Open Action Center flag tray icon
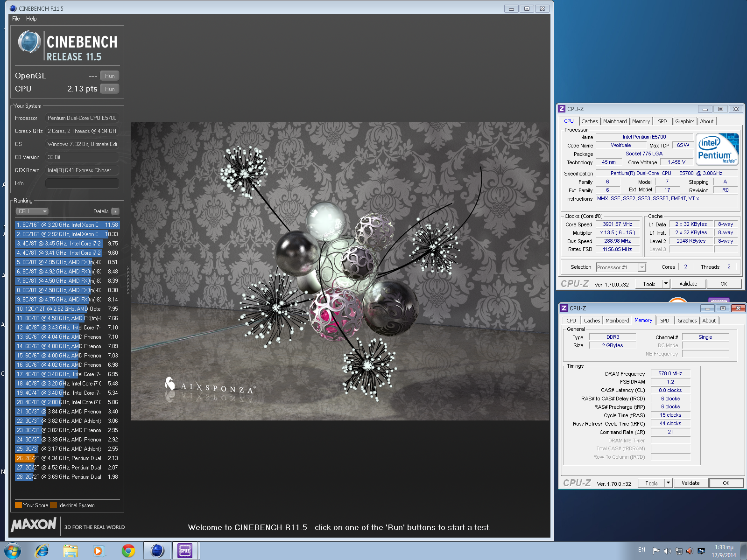This screenshot has width=747, height=560. (656, 551)
